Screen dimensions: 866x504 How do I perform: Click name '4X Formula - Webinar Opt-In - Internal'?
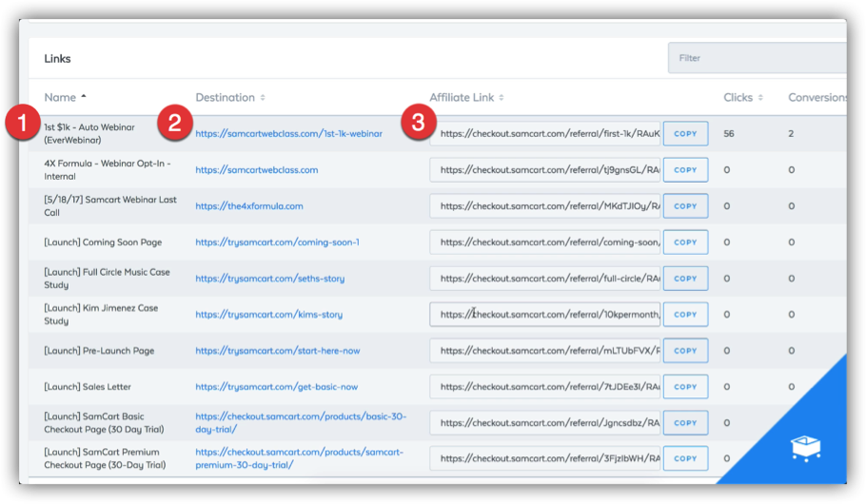pos(108,170)
